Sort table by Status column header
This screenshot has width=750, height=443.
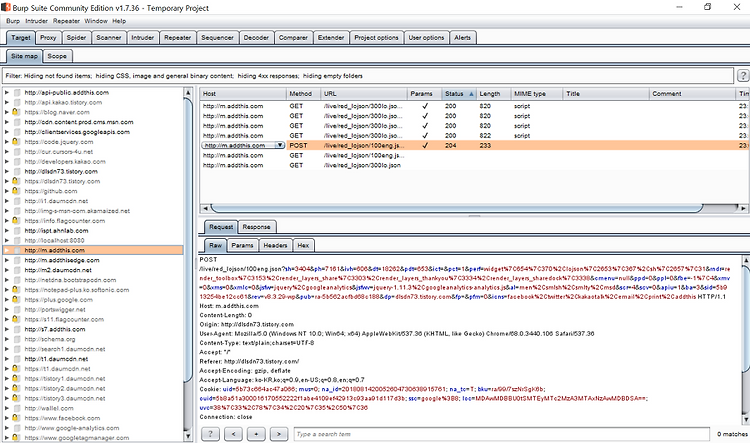(x=458, y=94)
